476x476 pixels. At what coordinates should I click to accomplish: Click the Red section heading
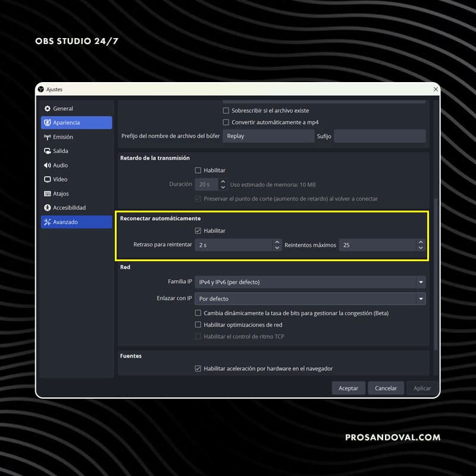click(125, 267)
